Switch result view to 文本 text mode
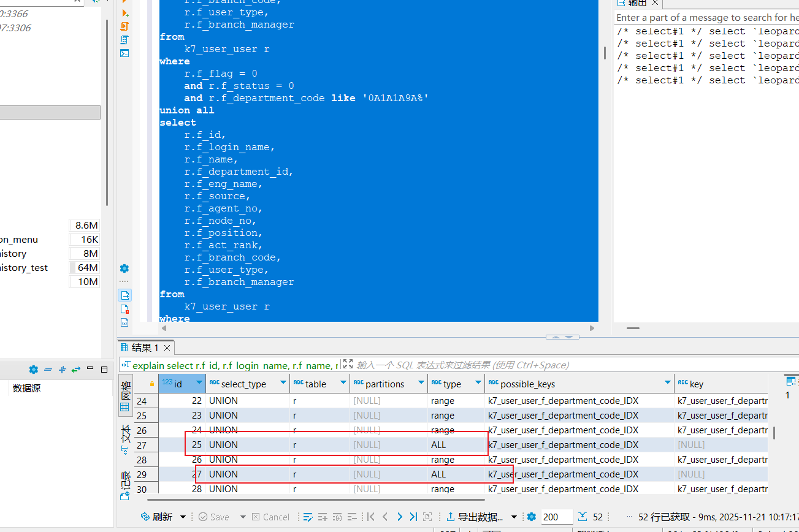799x532 pixels. [x=125, y=438]
